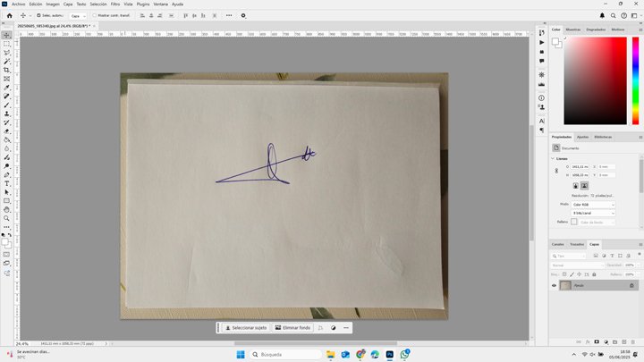Open the options bar settings gear
This screenshot has height=362, width=644.
(x=243, y=15)
